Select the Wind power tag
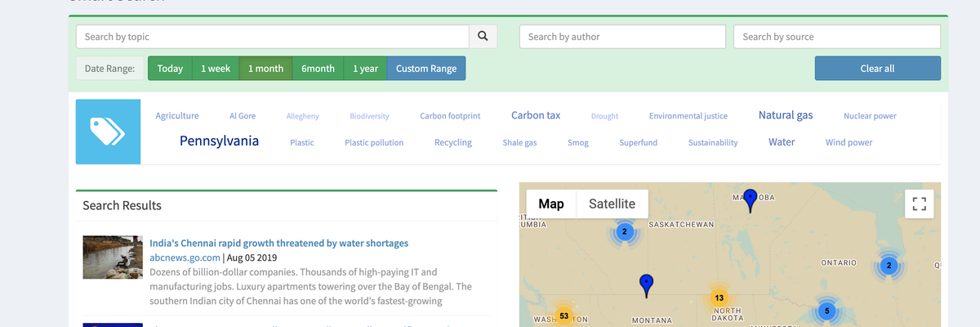 coord(849,142)
